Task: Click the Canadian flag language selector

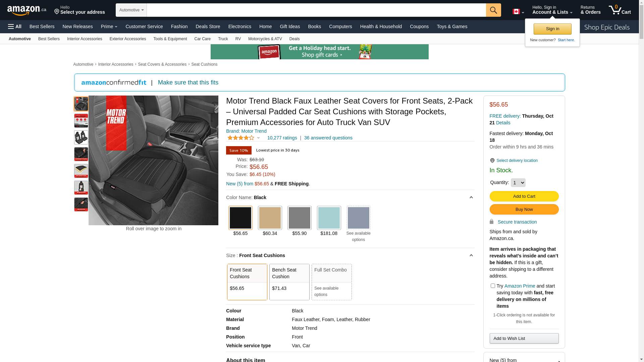Action: point(518,12)
